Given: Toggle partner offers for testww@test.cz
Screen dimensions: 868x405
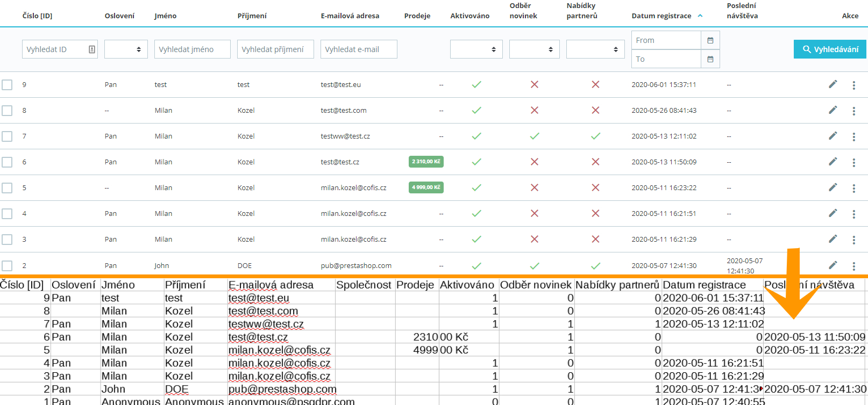Looking at the screenshot, I should 595,136.
